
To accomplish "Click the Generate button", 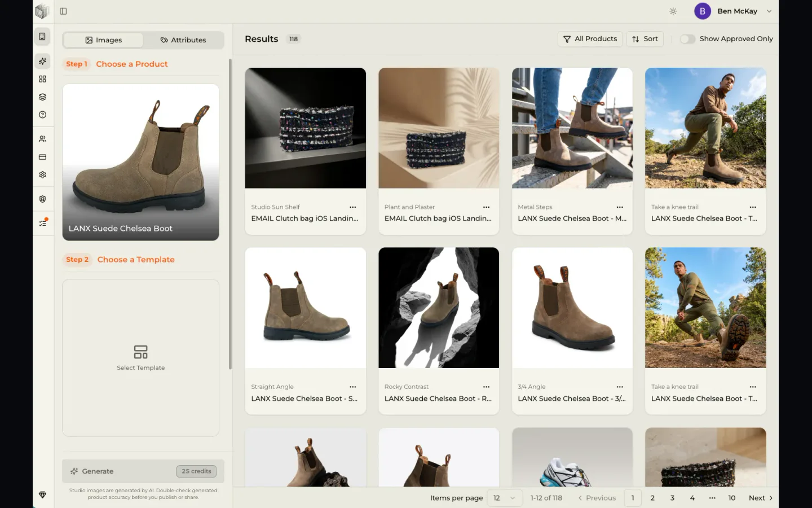I will pyautogui.click(x=143, y=471).
